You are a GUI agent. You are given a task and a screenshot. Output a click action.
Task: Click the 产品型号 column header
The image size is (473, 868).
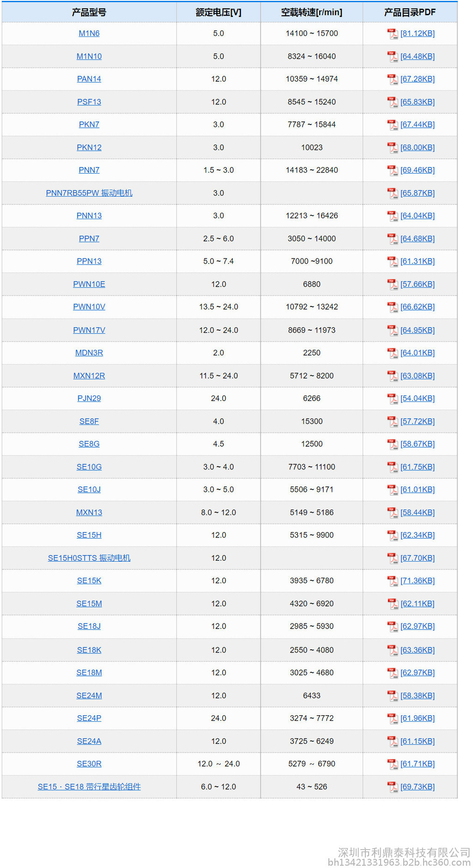click(x=89, y=12)
